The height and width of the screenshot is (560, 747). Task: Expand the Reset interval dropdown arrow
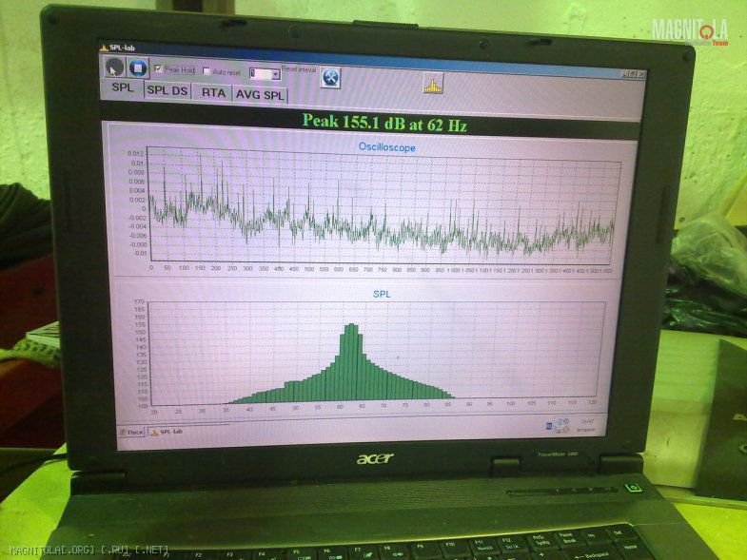click(x=276, y=73)
